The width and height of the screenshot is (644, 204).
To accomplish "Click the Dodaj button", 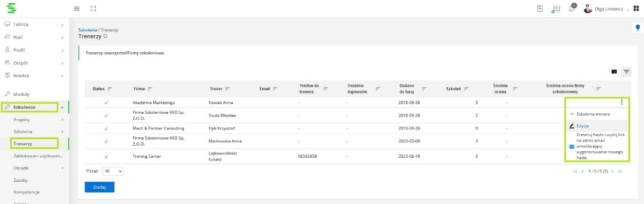I will pyautogui.click(x=99, y=187).
